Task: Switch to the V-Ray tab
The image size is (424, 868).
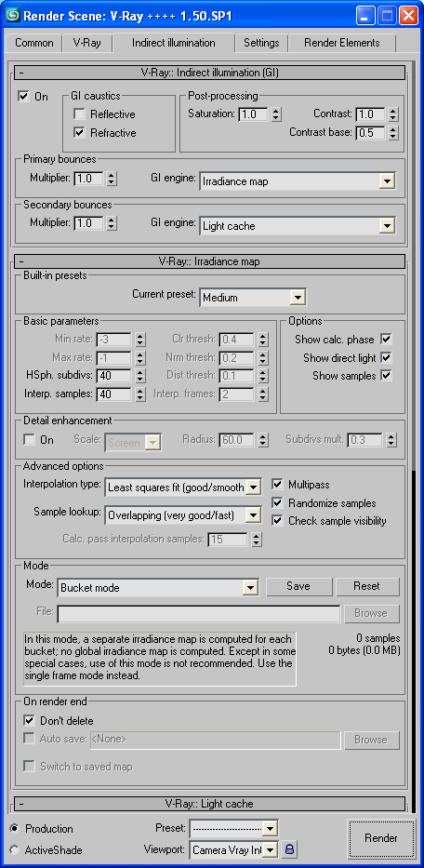Action: 86,43
